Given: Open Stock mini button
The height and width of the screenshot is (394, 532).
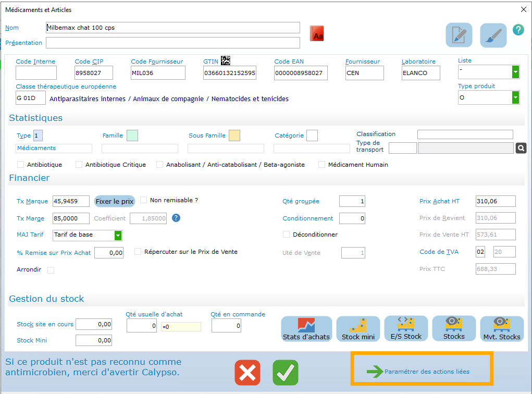Looking at the screenshot, I should [358, 328].
